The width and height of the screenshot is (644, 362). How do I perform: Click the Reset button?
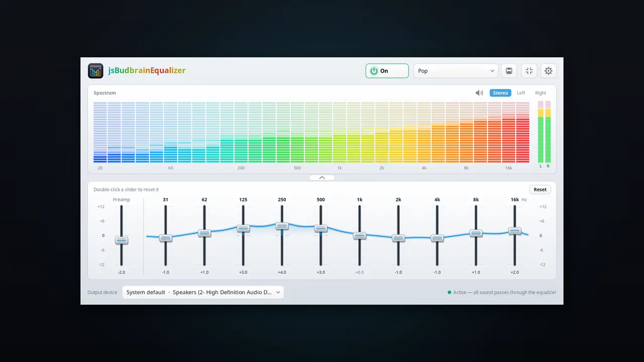point(540,190)
